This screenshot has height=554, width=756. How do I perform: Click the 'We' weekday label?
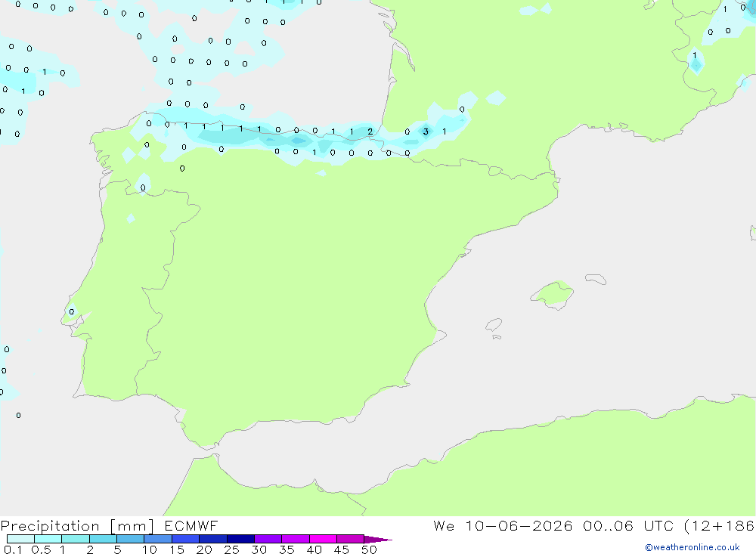(x=444, y=525)
